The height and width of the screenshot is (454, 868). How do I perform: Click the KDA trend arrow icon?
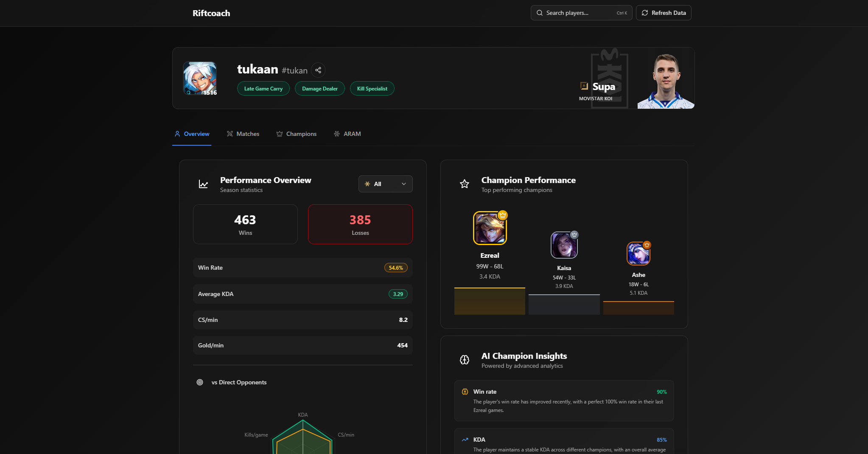[465, 440]
